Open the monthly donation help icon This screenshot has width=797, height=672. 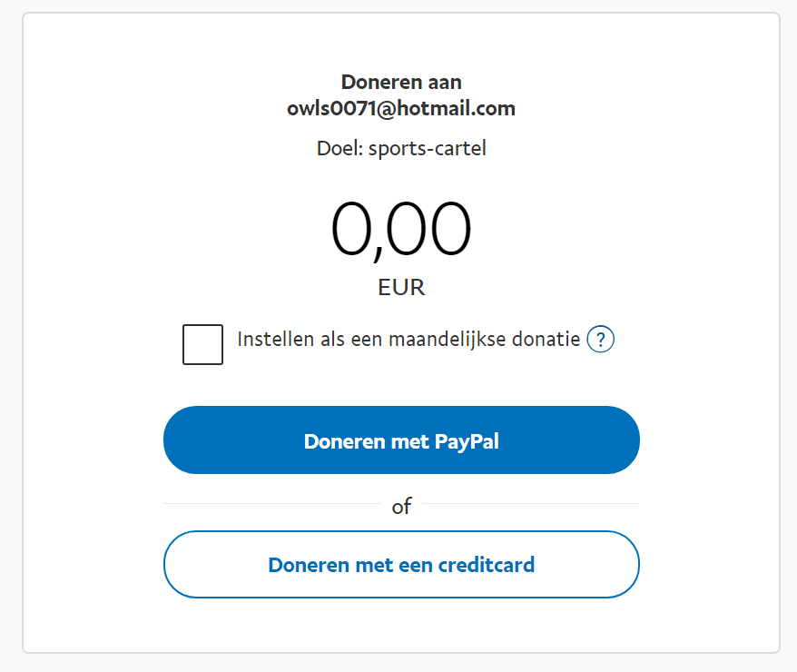coord(601,340)
